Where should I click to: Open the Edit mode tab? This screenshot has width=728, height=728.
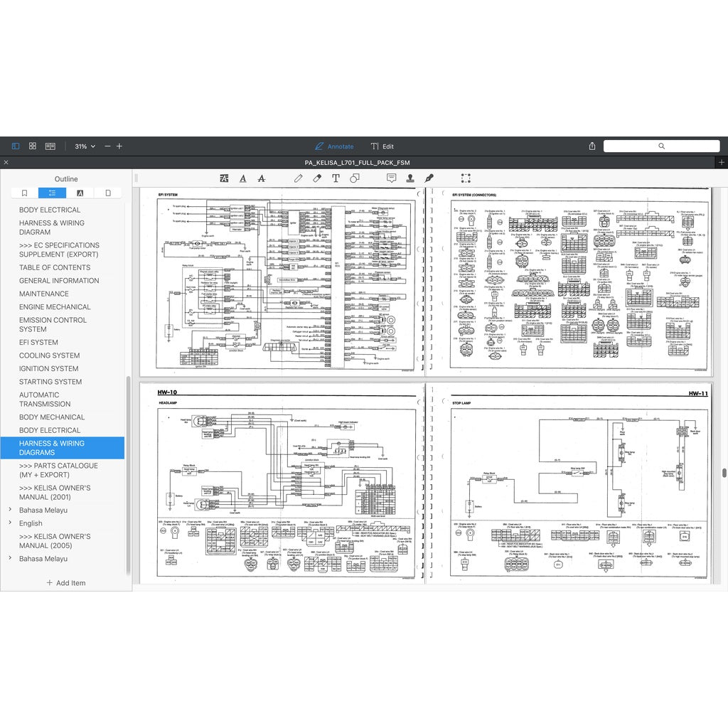[382, 146]
